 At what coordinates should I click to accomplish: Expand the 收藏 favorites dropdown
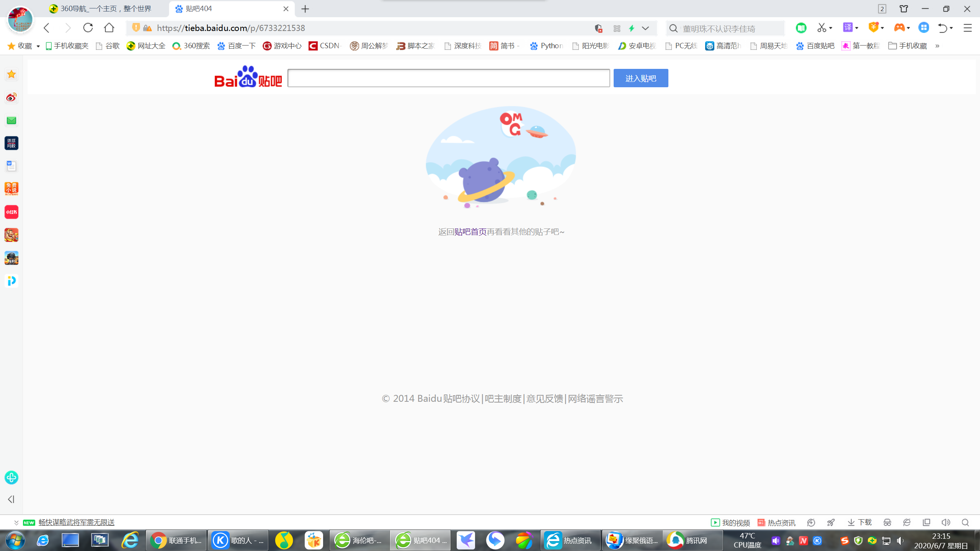click(38, 46)
